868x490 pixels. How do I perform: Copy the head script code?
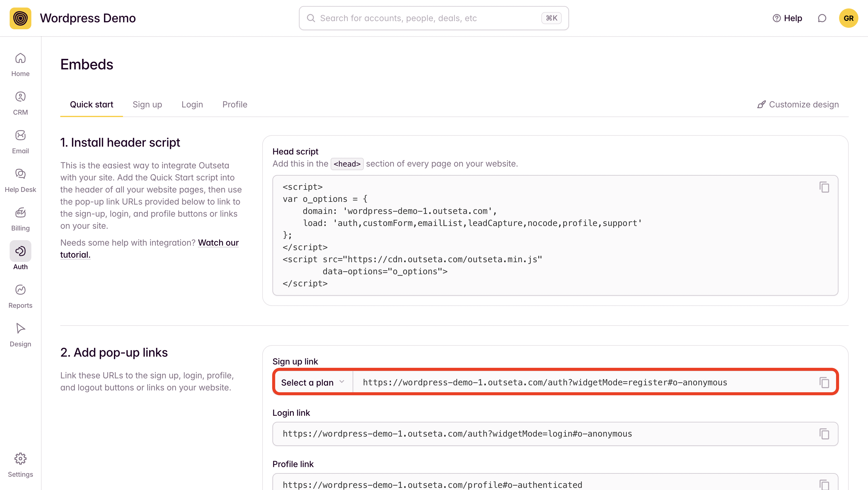824,187
